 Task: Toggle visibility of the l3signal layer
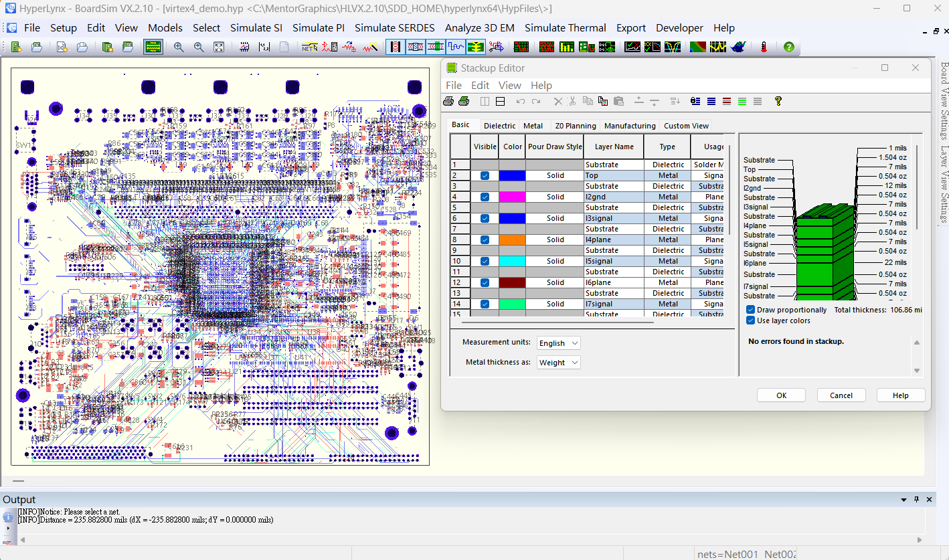click(485, 218)
